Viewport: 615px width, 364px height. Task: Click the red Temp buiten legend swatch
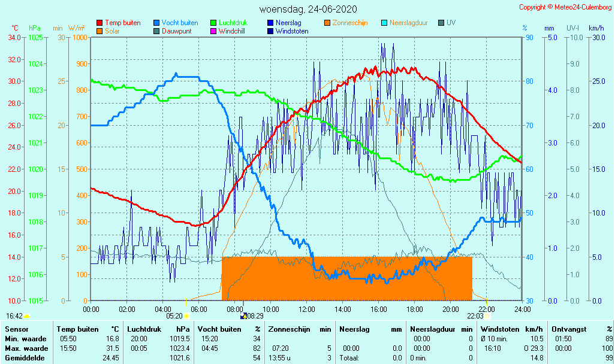(100, 23)
